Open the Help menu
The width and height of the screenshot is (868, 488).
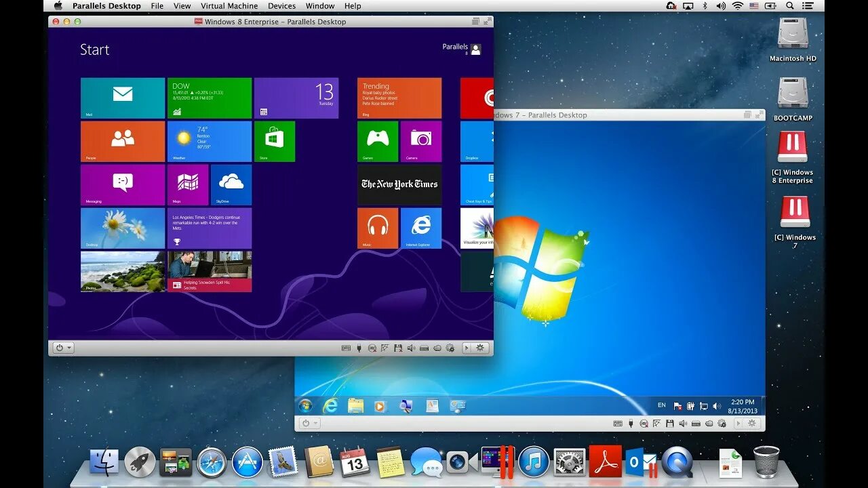(353, 6)
